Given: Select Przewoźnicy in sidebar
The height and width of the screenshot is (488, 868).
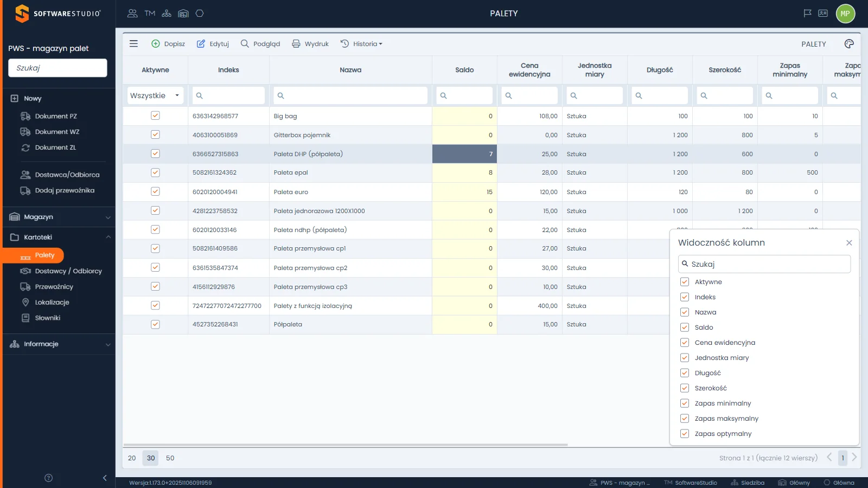Looking at the screenshot, I should [54, 287].
